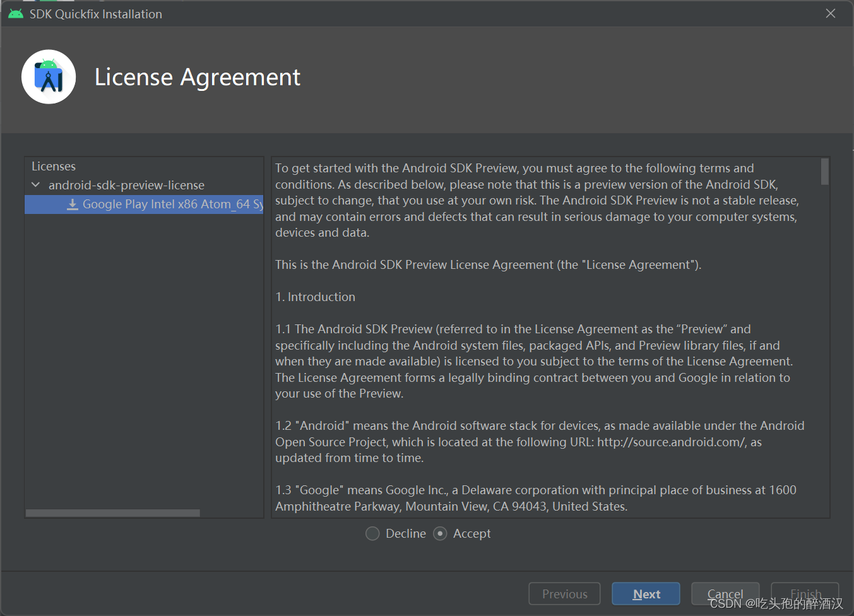Viewport: 854px width, 616px height.
Task: Click the Licenses heading in the left panel
Action: tap(54, 166)
